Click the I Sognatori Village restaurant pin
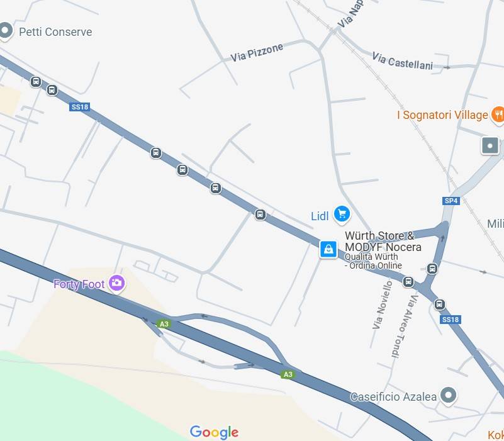Image resolution: width=504 pixels, height=441 pixels. [x=498, y=114]
